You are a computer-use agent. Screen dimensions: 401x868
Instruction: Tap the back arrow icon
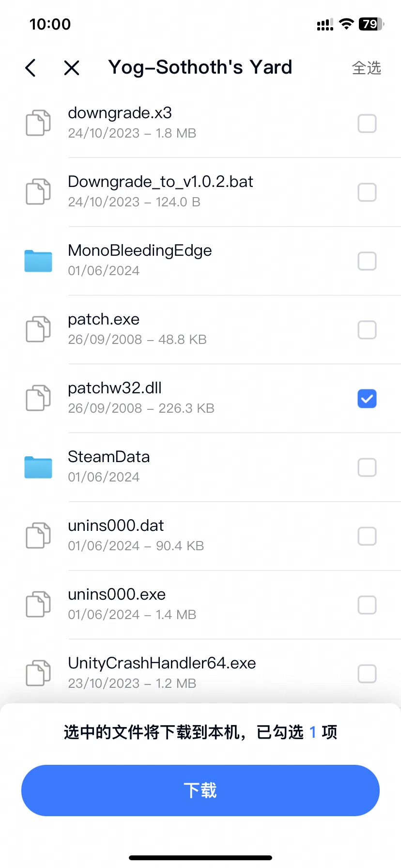click(31, 68)
